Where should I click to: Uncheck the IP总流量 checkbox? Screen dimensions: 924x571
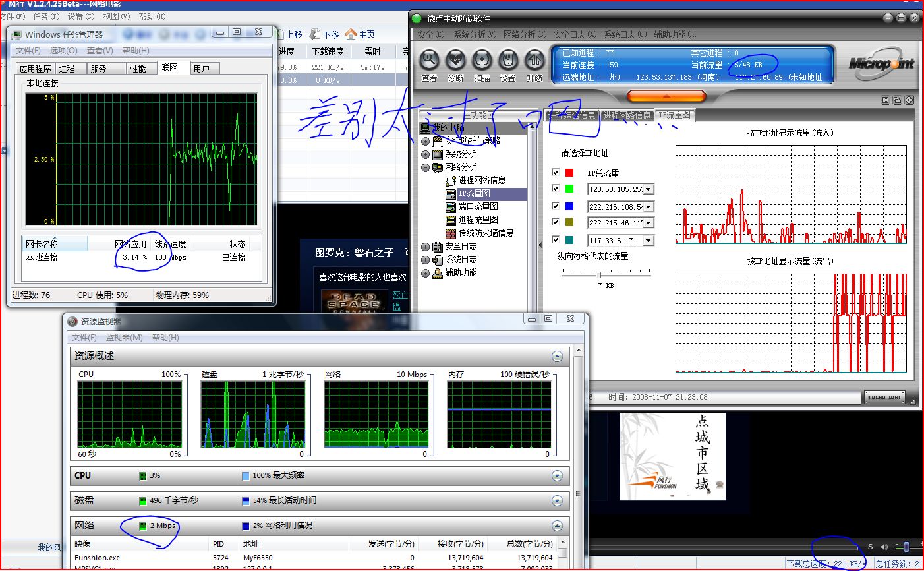(556, 173)
